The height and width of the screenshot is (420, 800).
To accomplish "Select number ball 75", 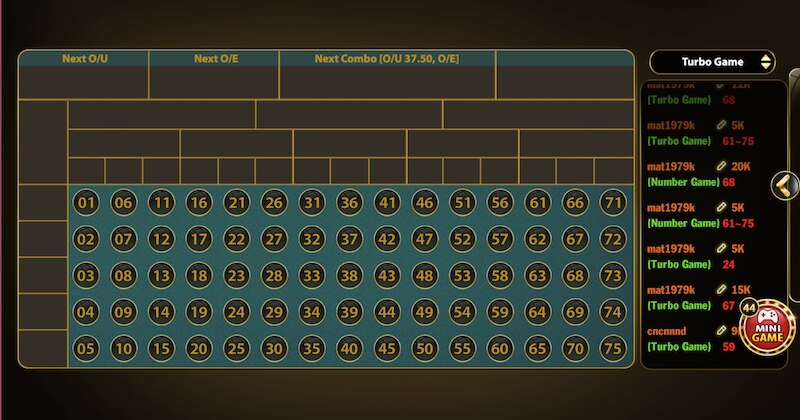I will (x=612, y=349).
